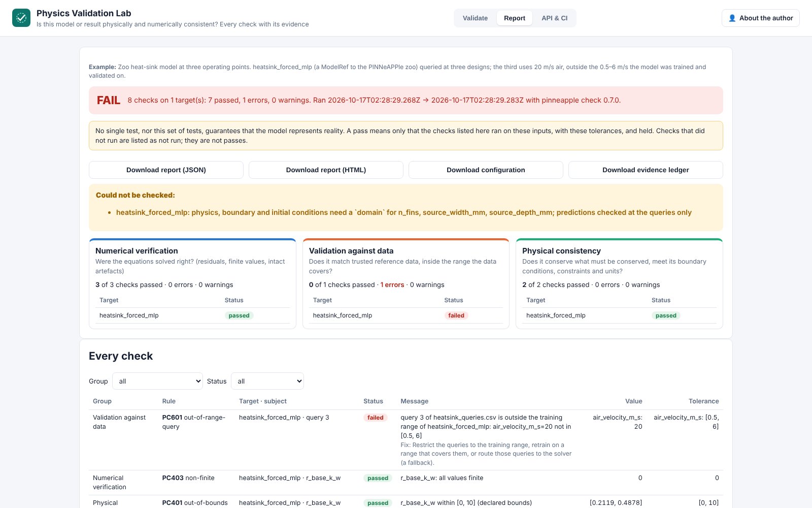The image size is (812, 508).
Task: Click the failed badge in Validation against data card
Action: pyautogui.click(x=456, y=315)
